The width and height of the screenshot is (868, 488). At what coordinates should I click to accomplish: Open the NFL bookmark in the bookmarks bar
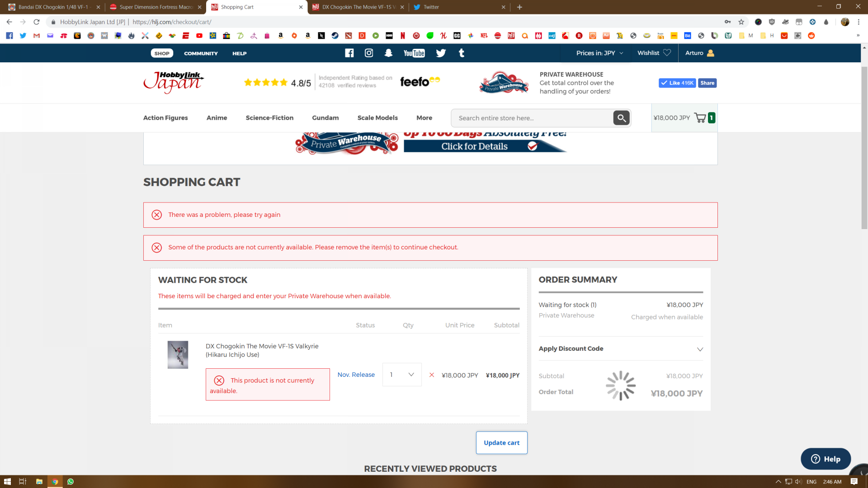tap(484, 36)
